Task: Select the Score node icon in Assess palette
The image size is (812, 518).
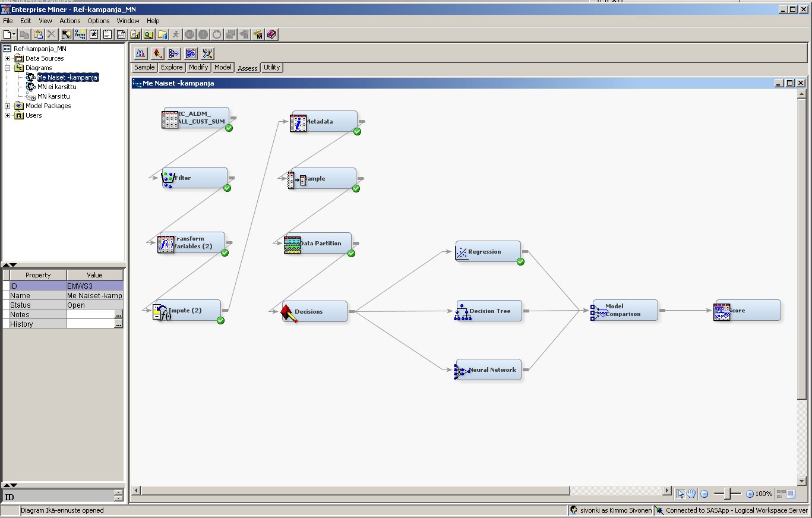Action: pos(191,53)
